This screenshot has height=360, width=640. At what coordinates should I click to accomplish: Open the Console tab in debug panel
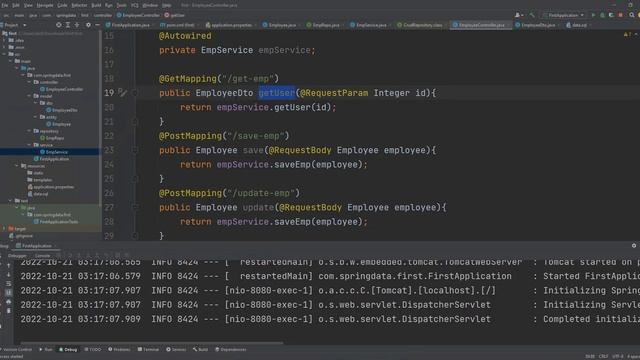42,256
